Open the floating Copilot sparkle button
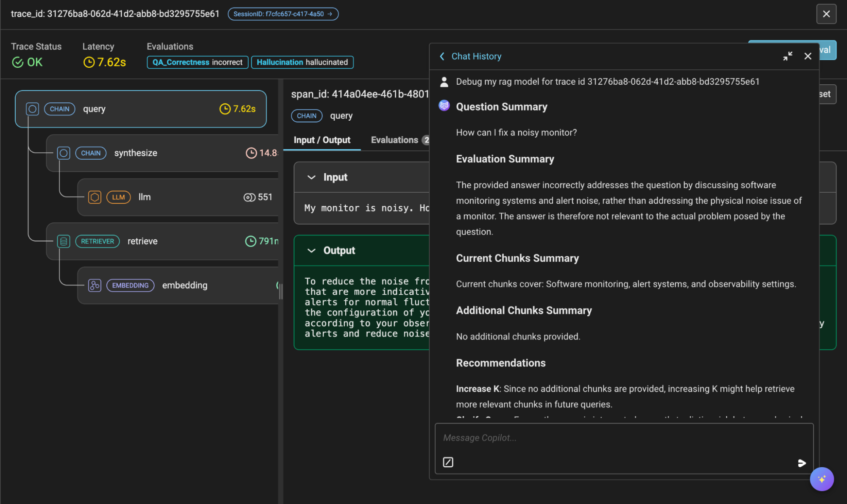The image size is (847, 504). (x=822, y=479)
